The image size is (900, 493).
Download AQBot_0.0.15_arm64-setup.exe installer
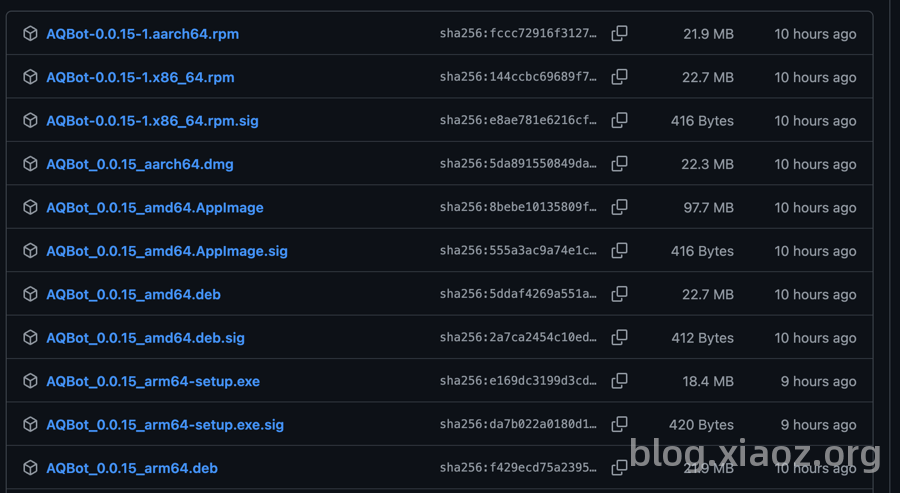click(153, 381)
